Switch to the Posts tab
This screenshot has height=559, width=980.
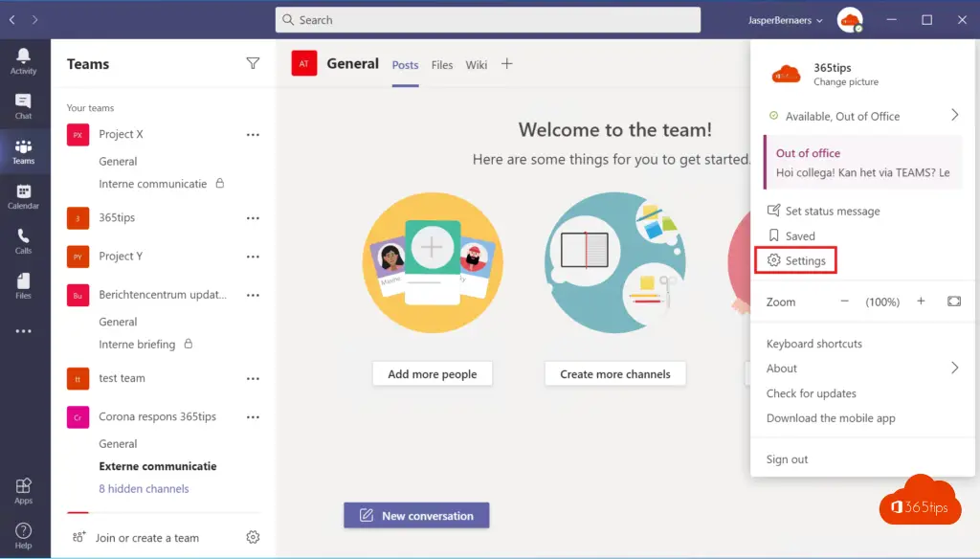(x=405, y=65)
